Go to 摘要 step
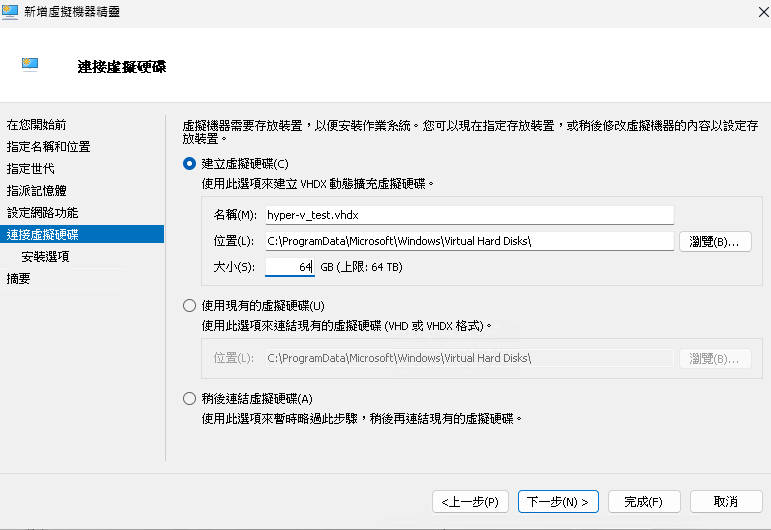The image size is (771, 530). point(18,279)
